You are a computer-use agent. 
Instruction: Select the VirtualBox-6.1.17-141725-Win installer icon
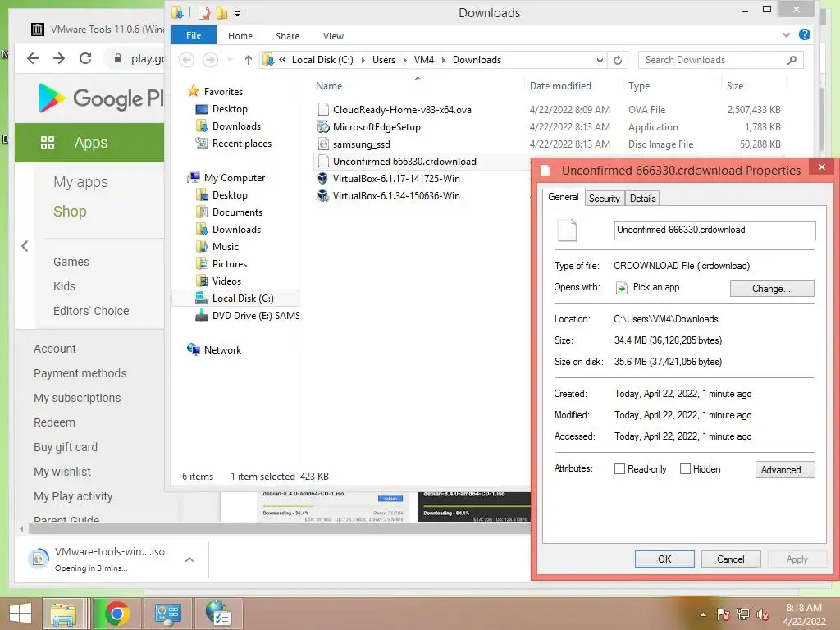[x=323, y=178]
